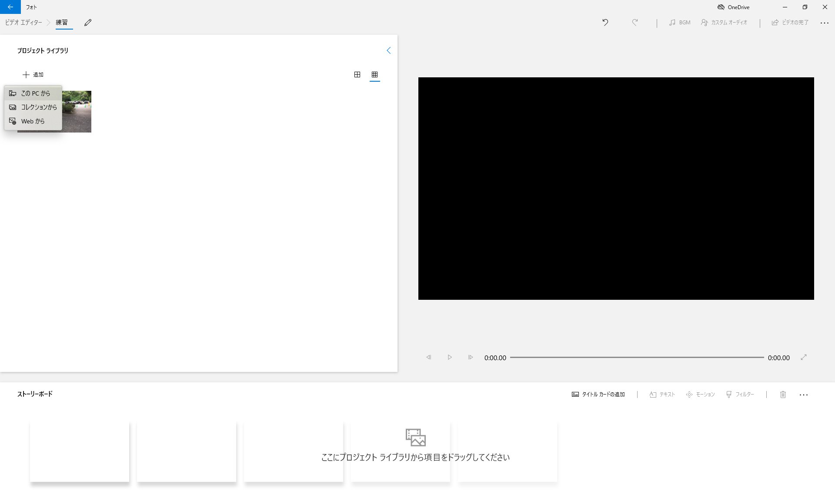Open the top-right more options menu
The width and height of the screenshot is (835, 504).
tap(824, 23)
